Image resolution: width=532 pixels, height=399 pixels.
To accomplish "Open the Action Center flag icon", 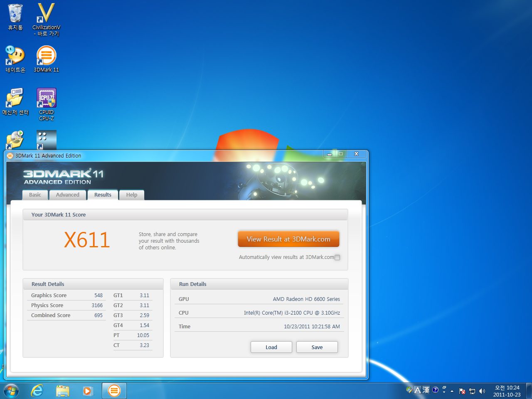I will [462, 391].
